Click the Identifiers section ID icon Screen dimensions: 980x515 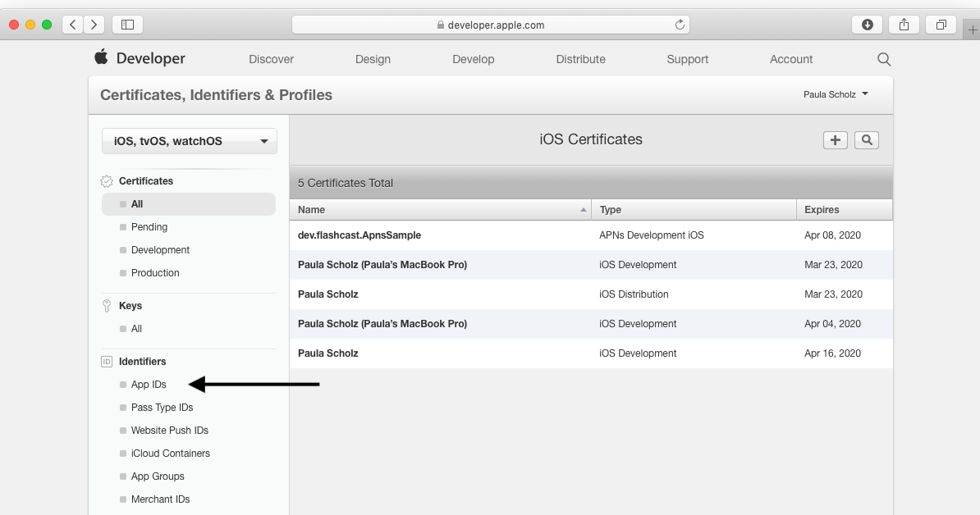coord(107,362)
